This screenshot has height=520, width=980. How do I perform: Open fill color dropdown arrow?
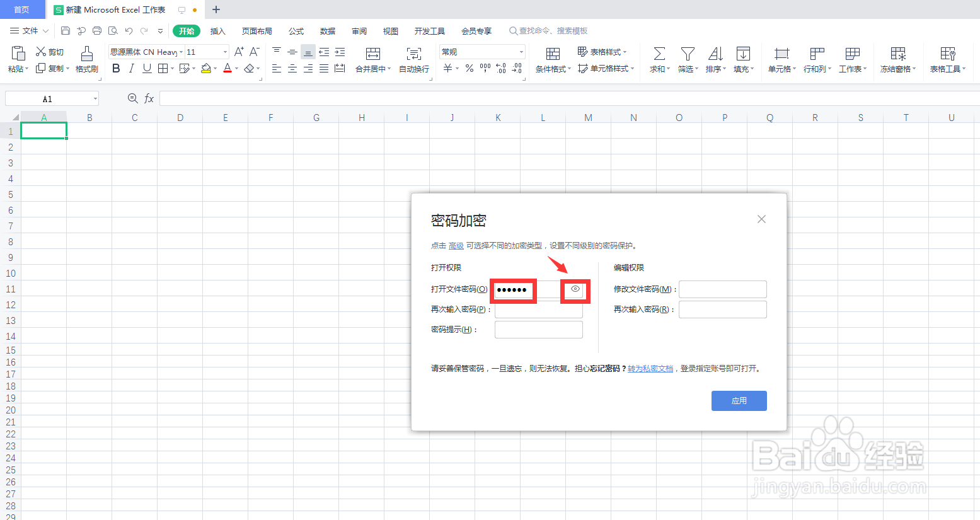215,69
